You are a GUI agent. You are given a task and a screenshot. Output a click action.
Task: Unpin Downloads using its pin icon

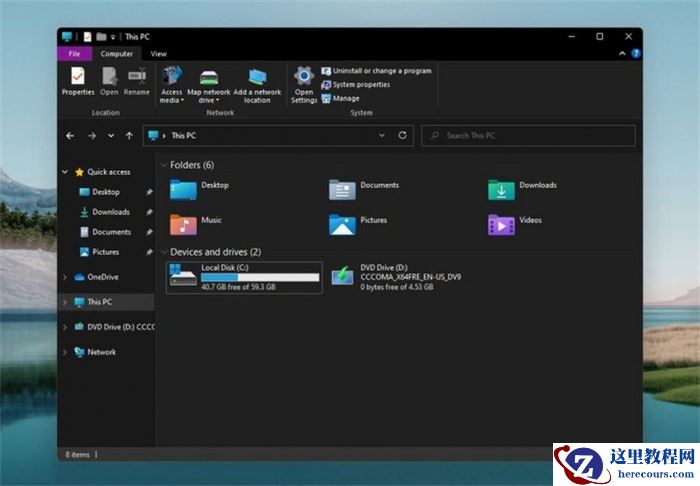149,212
